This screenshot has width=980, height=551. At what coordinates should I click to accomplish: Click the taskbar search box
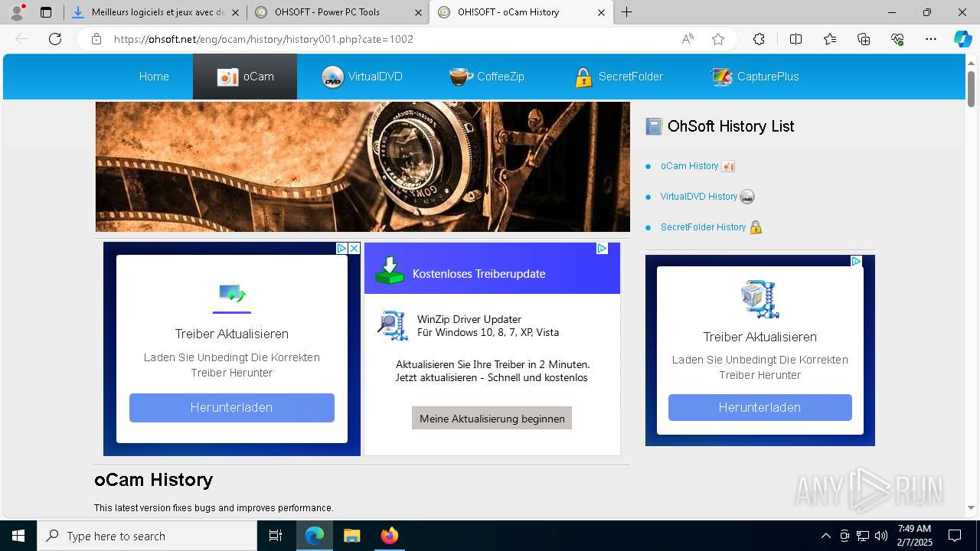(147, 536)
